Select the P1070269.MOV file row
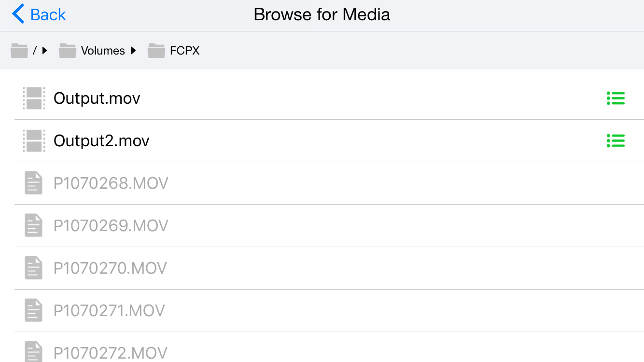The width and height of the screenshot is (644, 362). coord(111,226)
